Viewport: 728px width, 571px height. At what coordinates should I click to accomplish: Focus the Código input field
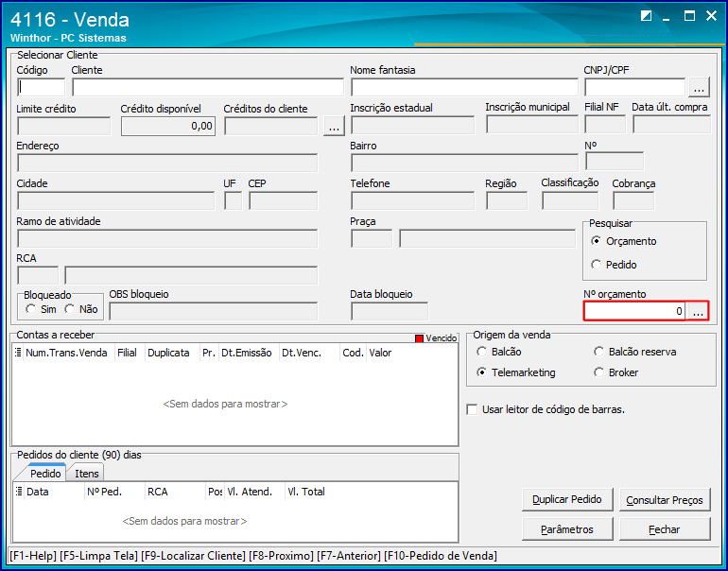click(42, 87)
